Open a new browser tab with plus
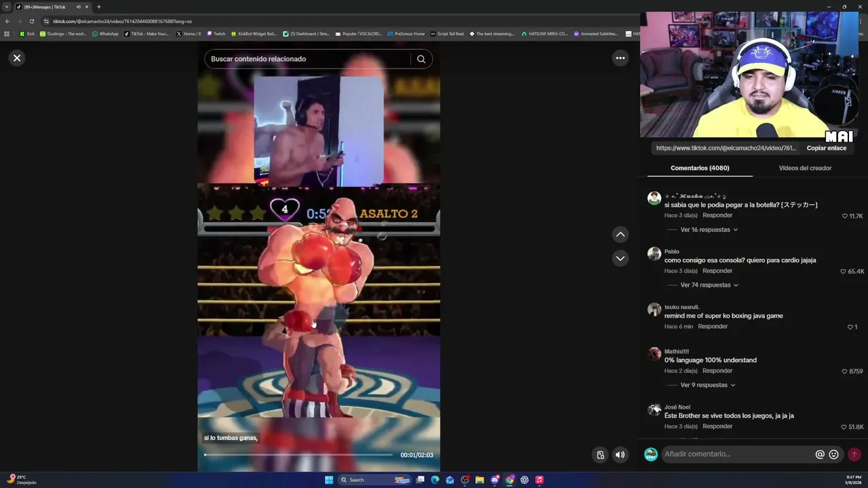 pos(98,7)
